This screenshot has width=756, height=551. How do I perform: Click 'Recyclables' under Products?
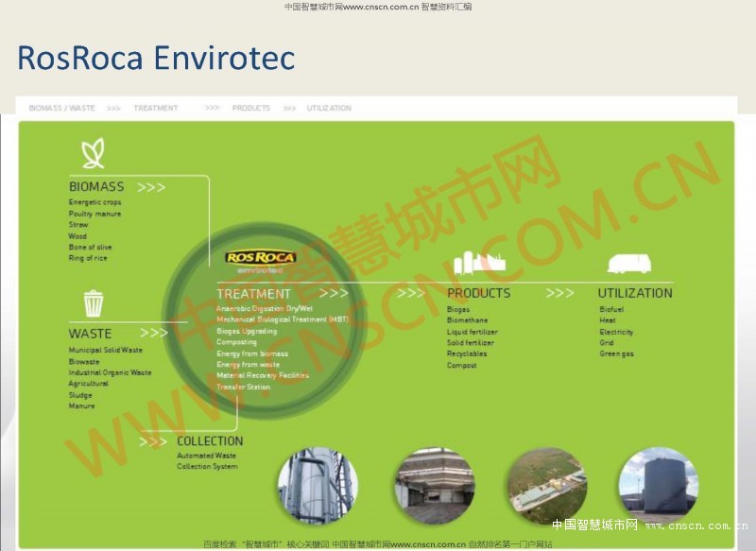[x=467, y=353]
